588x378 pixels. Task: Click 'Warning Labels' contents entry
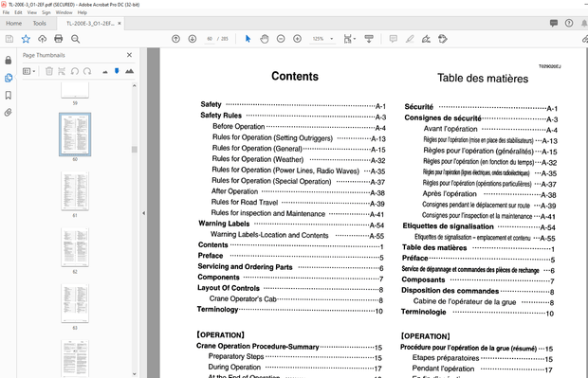click(224, 224)
